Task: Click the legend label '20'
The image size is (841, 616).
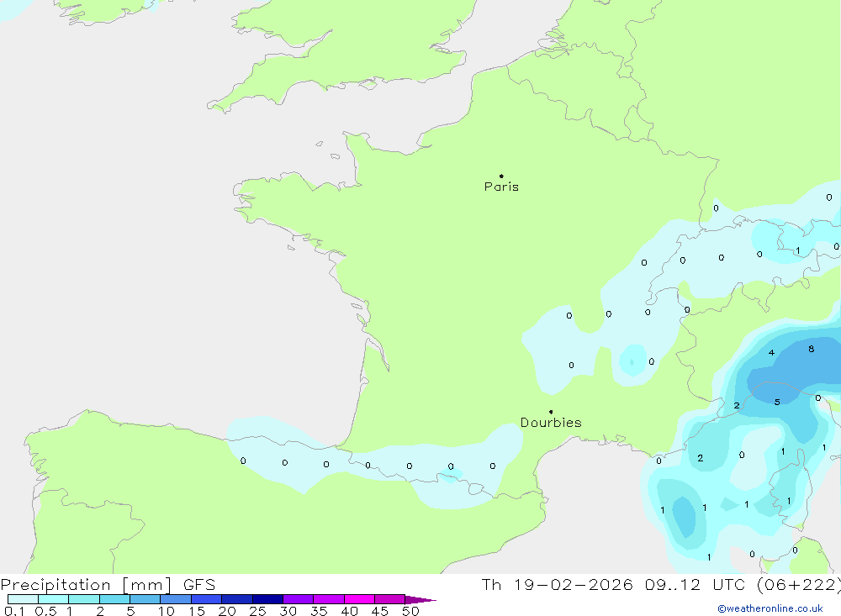Action: click(x=227, y=611)
